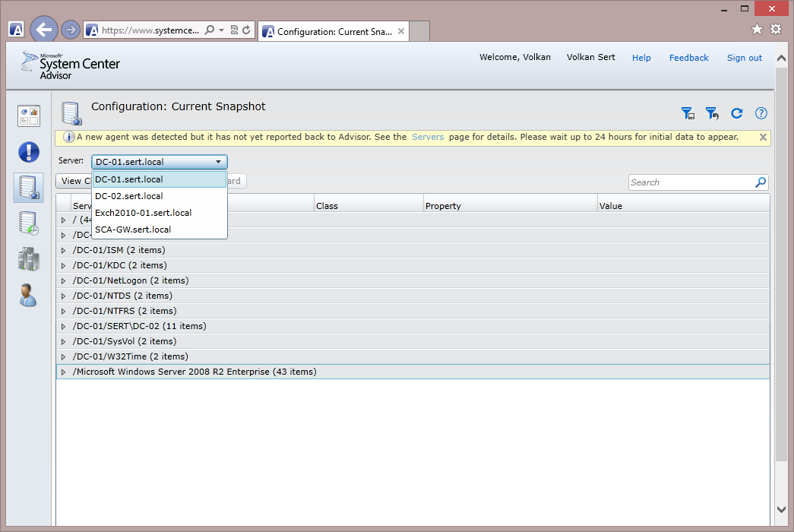Expand the /DC-01/SysVol group
Viewport: 794px width, 532px height.
pos(64,342)
